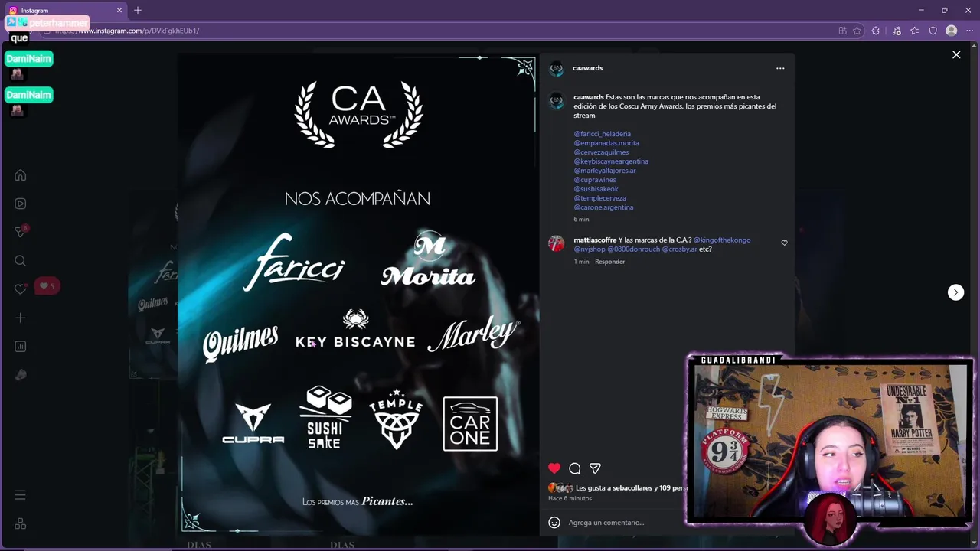The width and height of the screenshot is (980, 551).
Task: Close the post overlay with the X
Action: pos(956,54)
